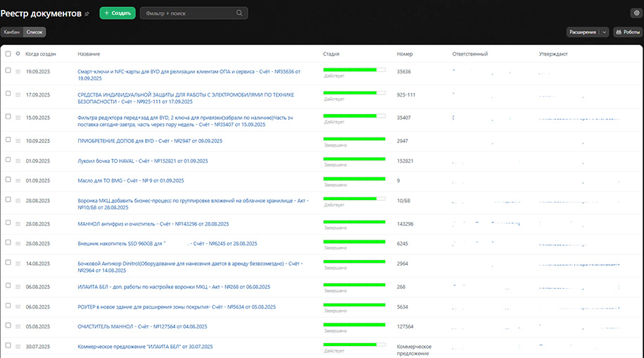644x358 pixels.
Task: Sort by Когда создан column header
Action: 41,54
